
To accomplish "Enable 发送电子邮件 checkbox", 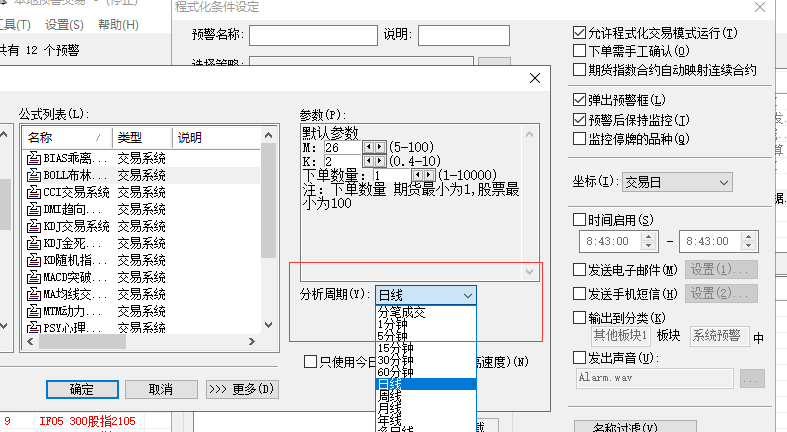I will coord(579,270).
